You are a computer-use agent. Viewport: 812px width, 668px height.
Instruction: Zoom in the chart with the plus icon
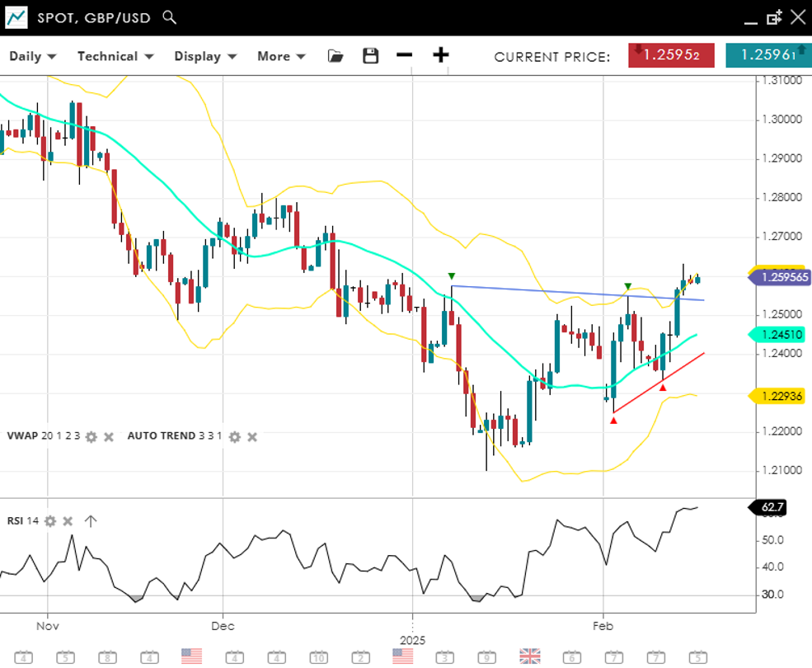[441, 55]
